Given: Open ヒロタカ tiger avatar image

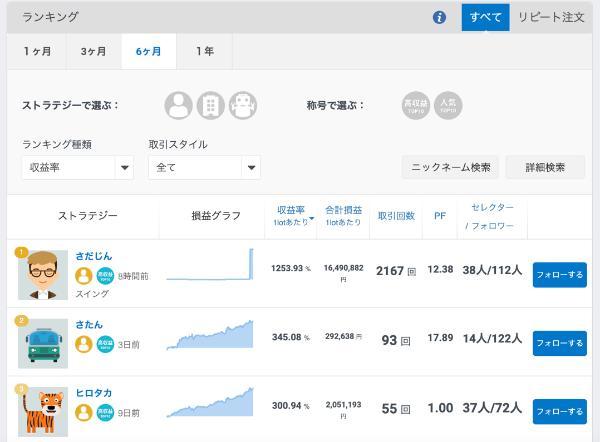Looking at the screenshot, I should point(43,412).
